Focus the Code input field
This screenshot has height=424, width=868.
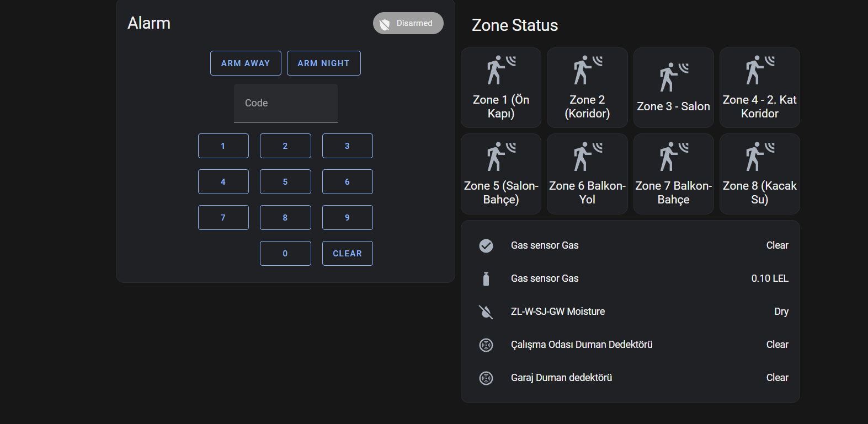tap(286, 103)
